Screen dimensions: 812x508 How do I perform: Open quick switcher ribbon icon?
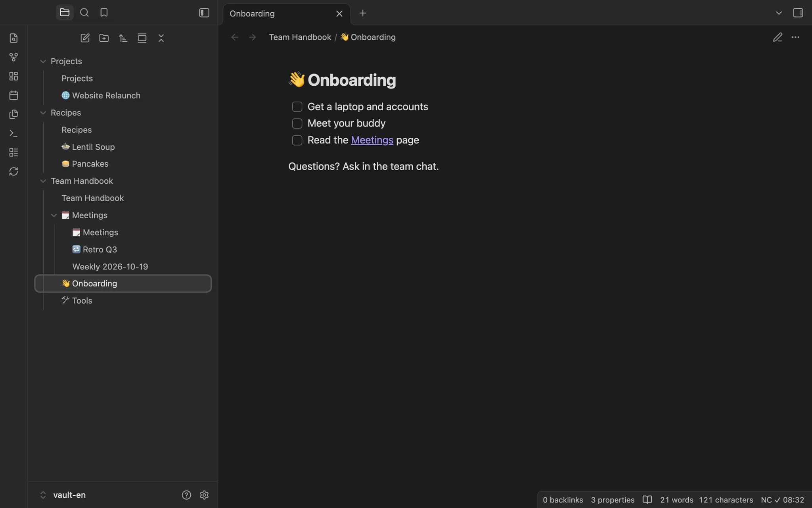click(x=13, y=38)
